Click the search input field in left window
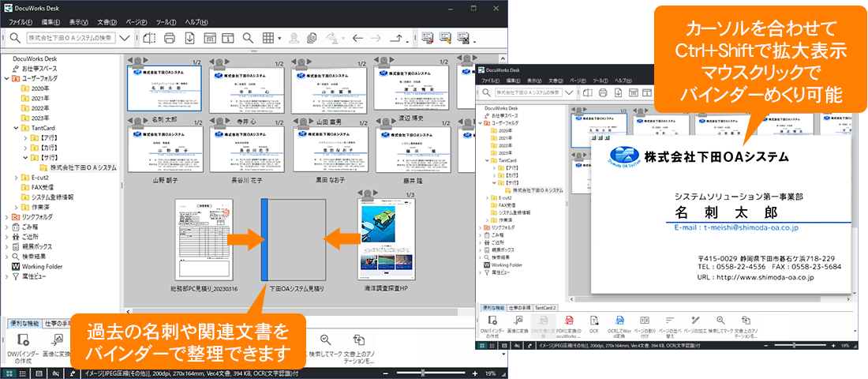The width and height of the screenshot is (868, 379). 71,38
